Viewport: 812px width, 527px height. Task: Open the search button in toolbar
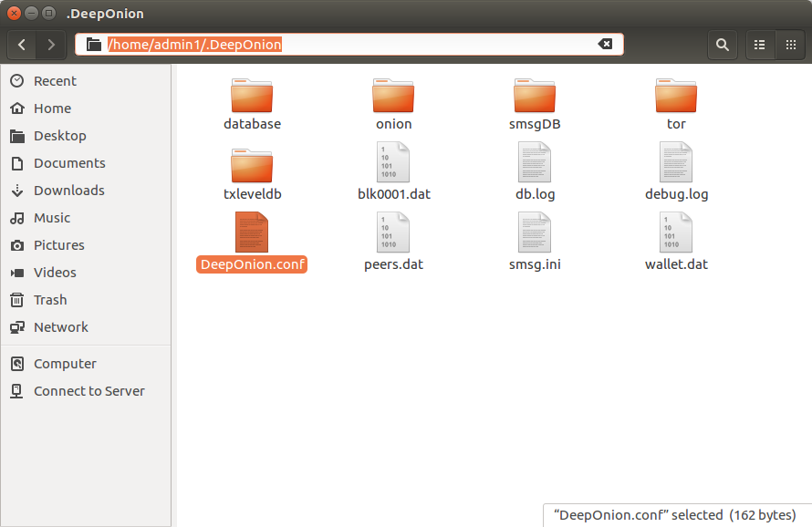point(723,45)
